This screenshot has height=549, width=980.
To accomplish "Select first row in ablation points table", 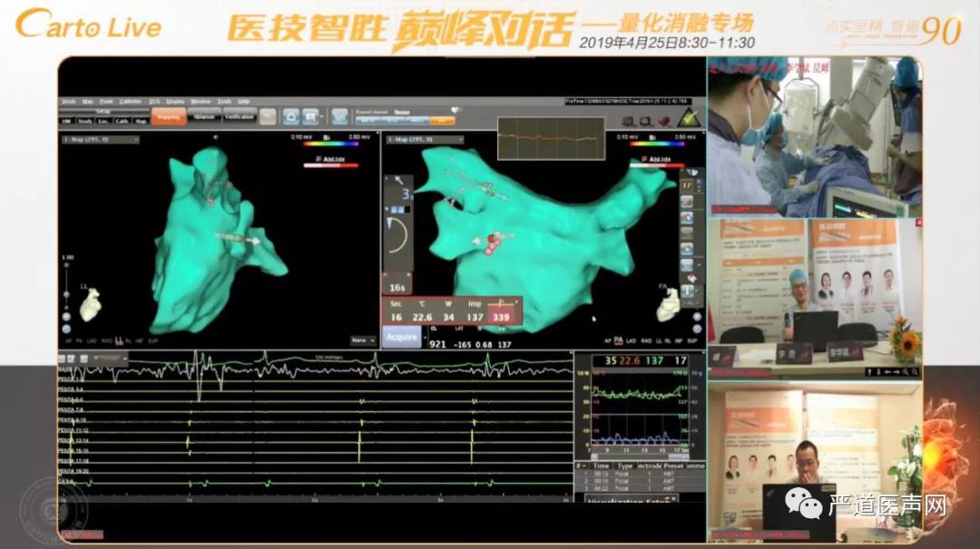I will tap(635, 473).
